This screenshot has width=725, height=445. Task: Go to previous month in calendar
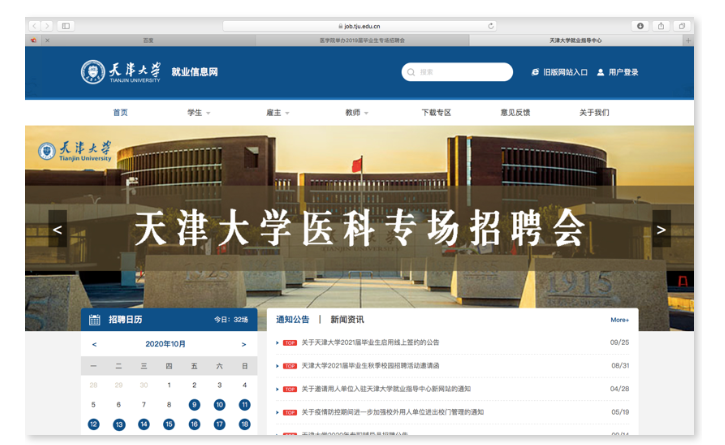[x=94, y=344]
